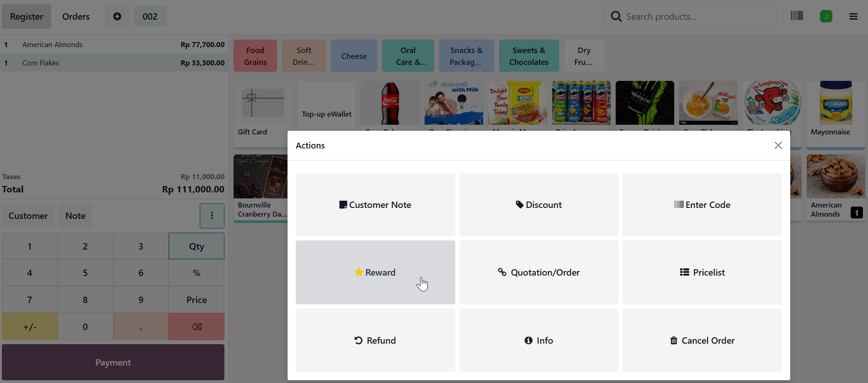The image size is (868, 383).
Task: Choose the Cancel Order trash action
Action: tap(702, 340)
